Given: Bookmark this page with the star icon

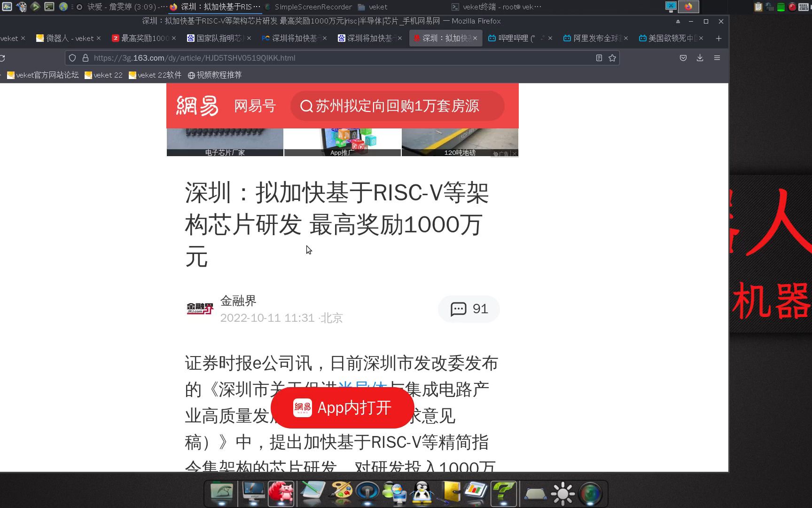Looking at the screenshot, I should (612, 58).
